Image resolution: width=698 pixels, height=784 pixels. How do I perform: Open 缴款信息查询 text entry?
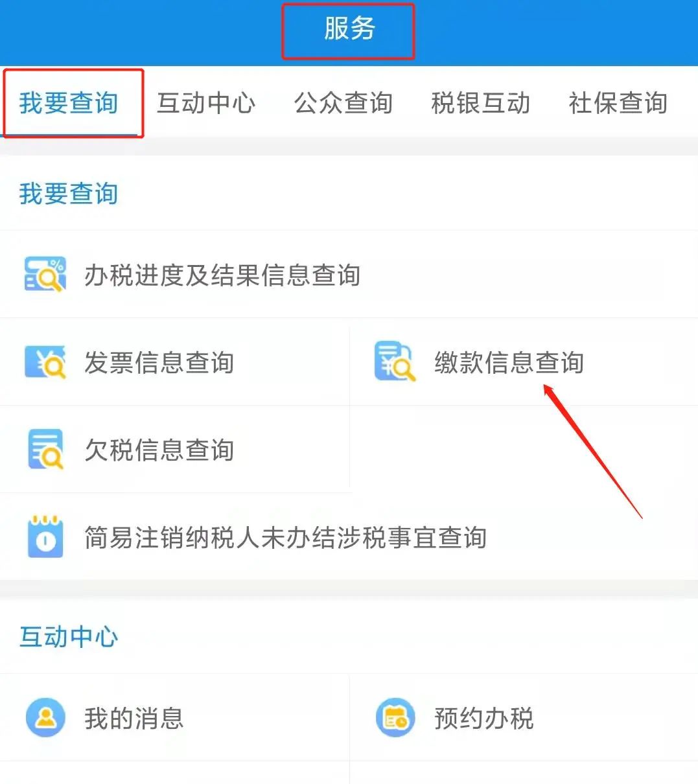pyautogui.click(x=509, y=362)
